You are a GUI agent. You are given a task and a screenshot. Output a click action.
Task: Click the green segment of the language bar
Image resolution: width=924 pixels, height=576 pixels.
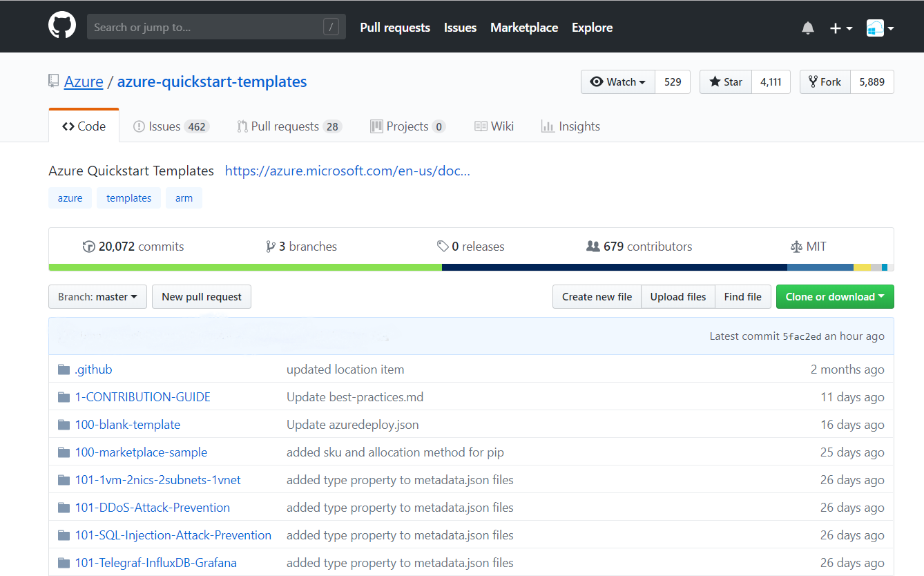tap(245, 267)
